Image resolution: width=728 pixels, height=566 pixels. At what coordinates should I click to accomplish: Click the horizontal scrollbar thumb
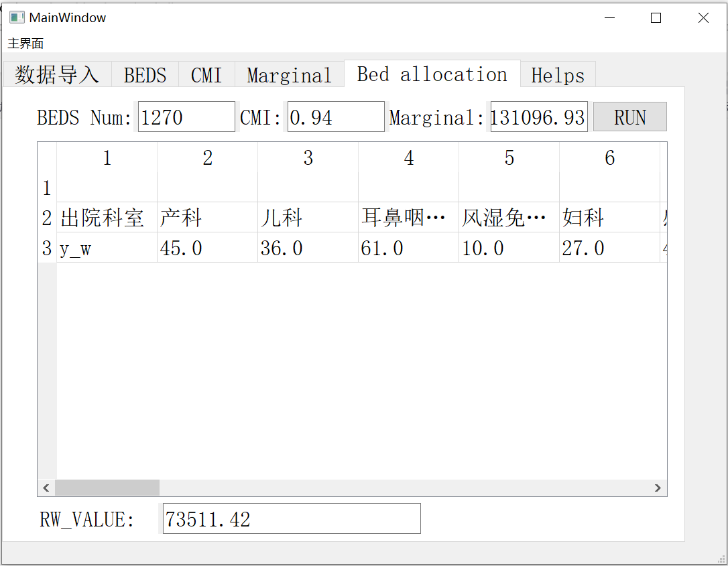pyautogui.click(x=107, y=488)
